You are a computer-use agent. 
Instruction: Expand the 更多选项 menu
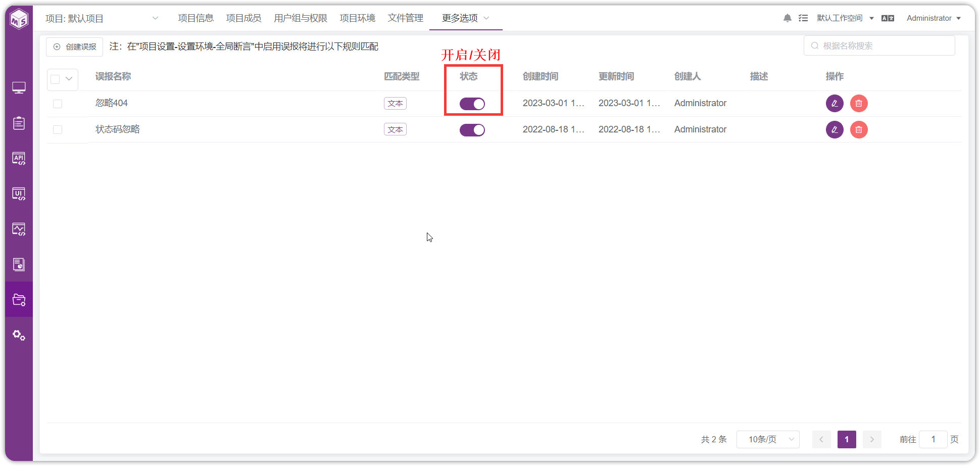pos(465,18)
